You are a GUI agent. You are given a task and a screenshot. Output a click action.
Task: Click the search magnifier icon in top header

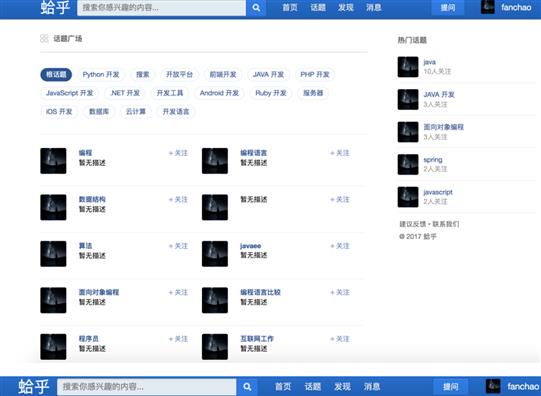point(256,8)
